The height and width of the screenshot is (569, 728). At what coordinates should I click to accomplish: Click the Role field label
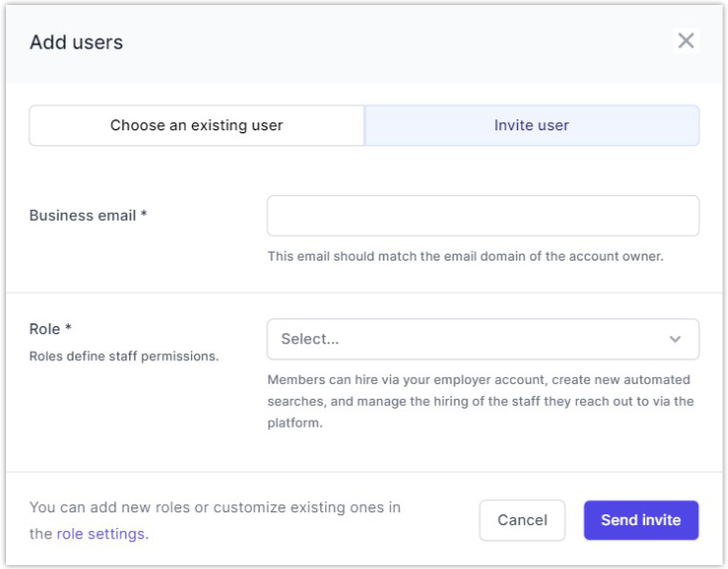click(45, 329)
